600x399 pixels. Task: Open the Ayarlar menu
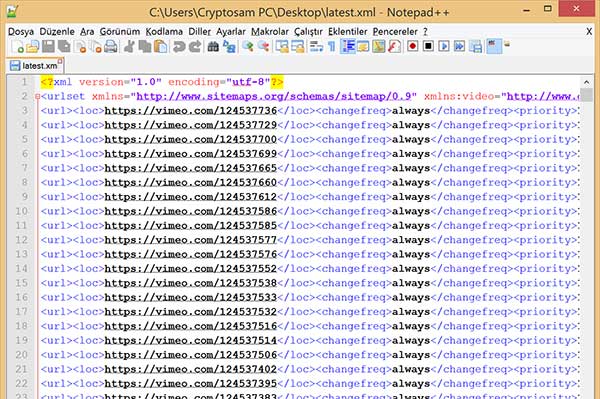(231, 31)
